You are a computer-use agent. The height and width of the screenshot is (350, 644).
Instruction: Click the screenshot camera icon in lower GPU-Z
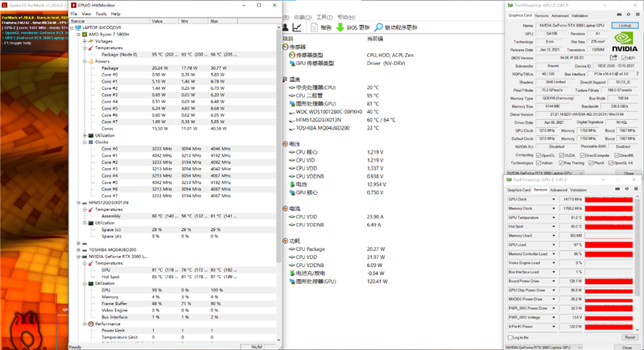[617, 189]
